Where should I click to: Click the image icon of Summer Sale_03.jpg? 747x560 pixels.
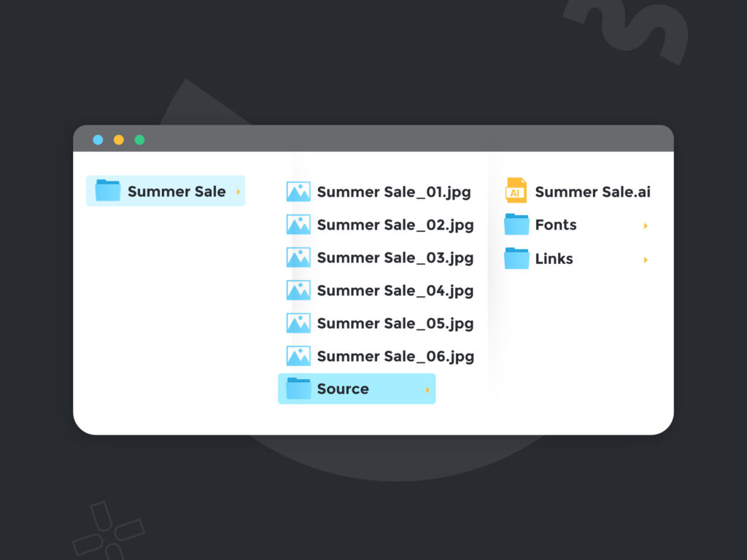298,257
